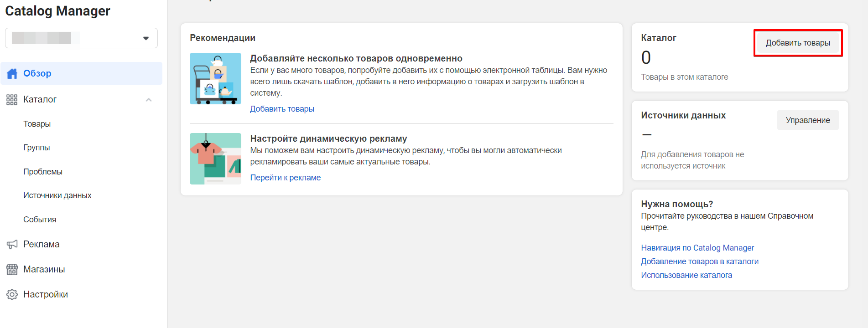Open the Перейти к рекламе link
This screenshot has width=868, height=328.
[x=285, y=178]
